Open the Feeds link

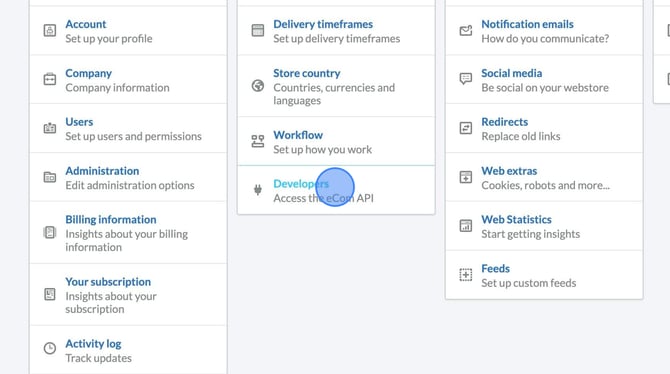click(495, 268)
